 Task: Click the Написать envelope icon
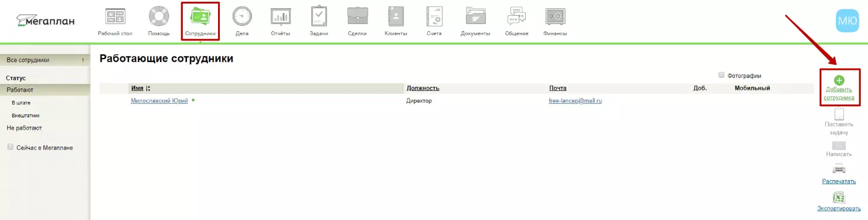click(x=839, y=145)
